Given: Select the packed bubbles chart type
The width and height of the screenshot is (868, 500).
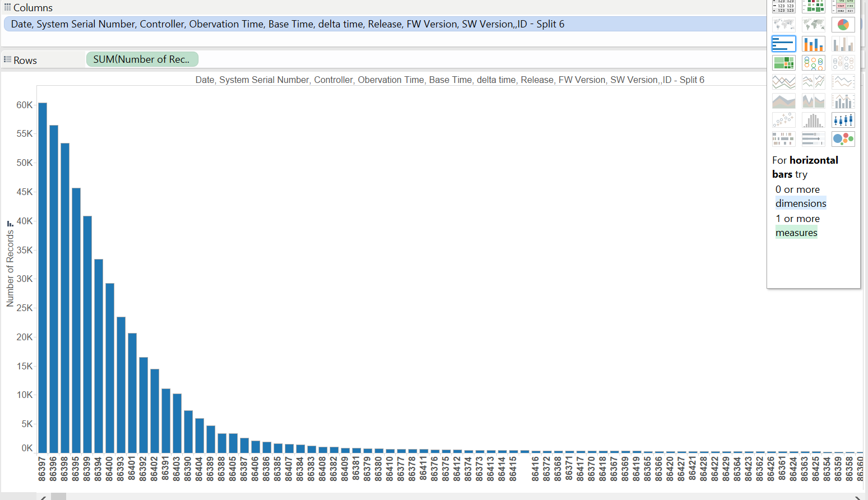Looking at the screenshot, I should (x=843, y=139).
